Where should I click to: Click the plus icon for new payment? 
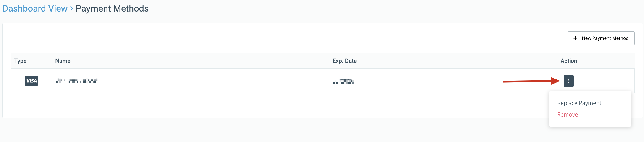click(x=575, y=38)
